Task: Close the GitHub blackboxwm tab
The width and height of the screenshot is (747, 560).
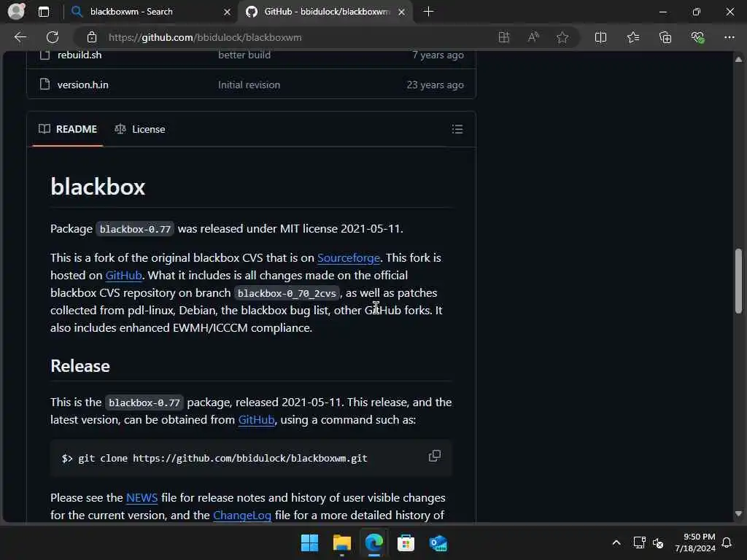Action: click(402, 12)
